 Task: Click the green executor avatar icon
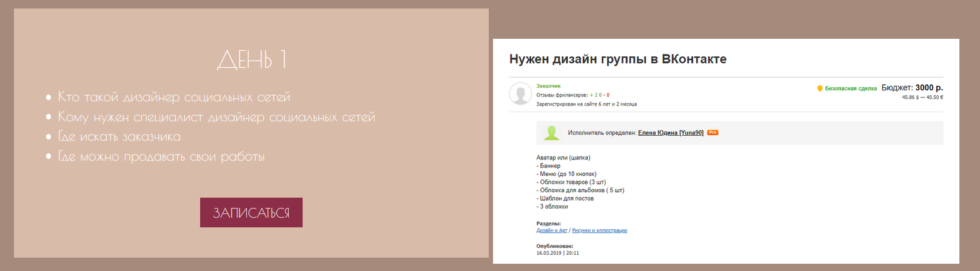(x=551, y=132)
